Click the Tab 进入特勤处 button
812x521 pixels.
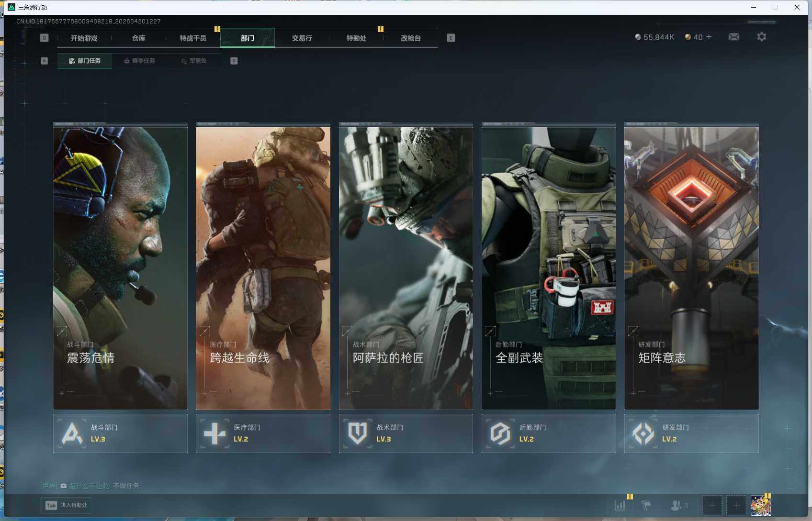point(66,505)
